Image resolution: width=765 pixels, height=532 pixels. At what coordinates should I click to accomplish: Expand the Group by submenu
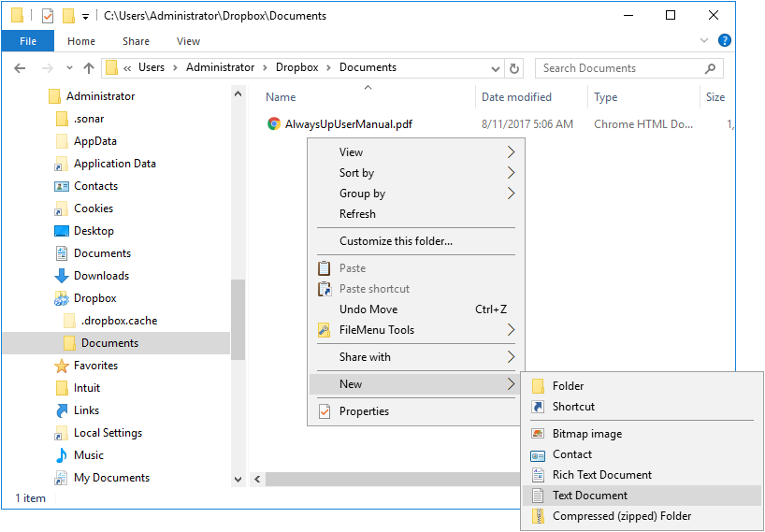click(x=511, y=194)
